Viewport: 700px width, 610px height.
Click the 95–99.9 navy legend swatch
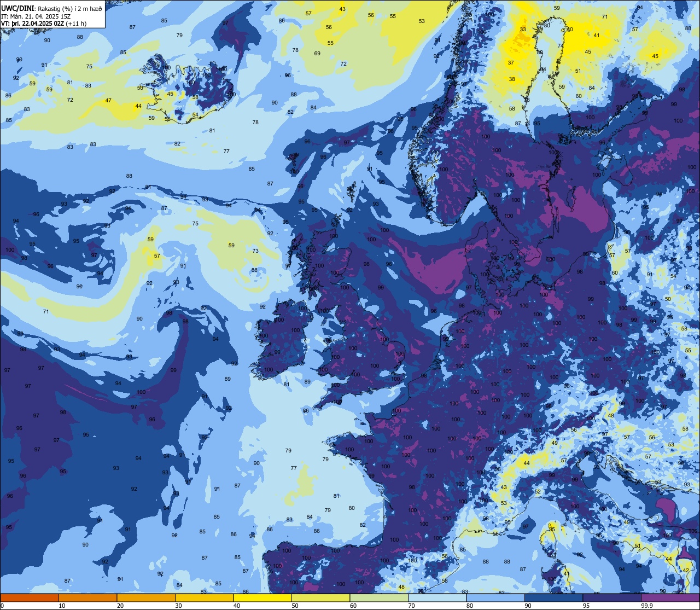pyautogui.click(x=612, y=597)
